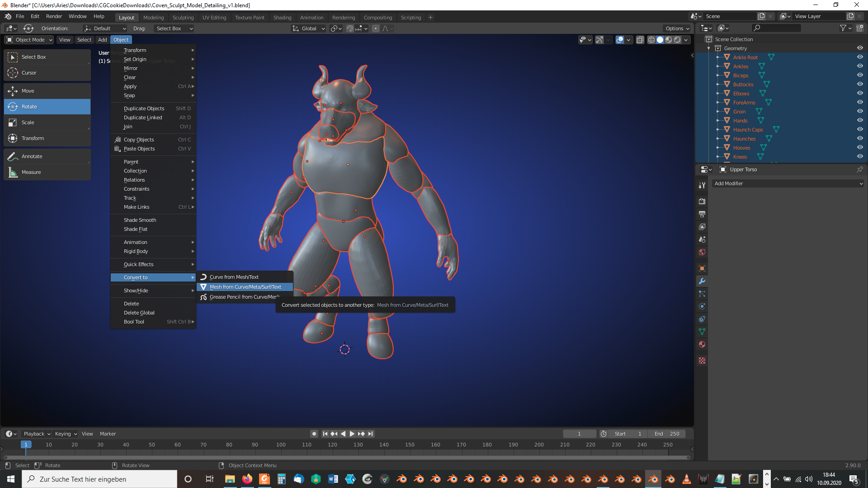Select the Annotate tool
The height and width of the screenshot is (488, 868).
pos(32,156)
